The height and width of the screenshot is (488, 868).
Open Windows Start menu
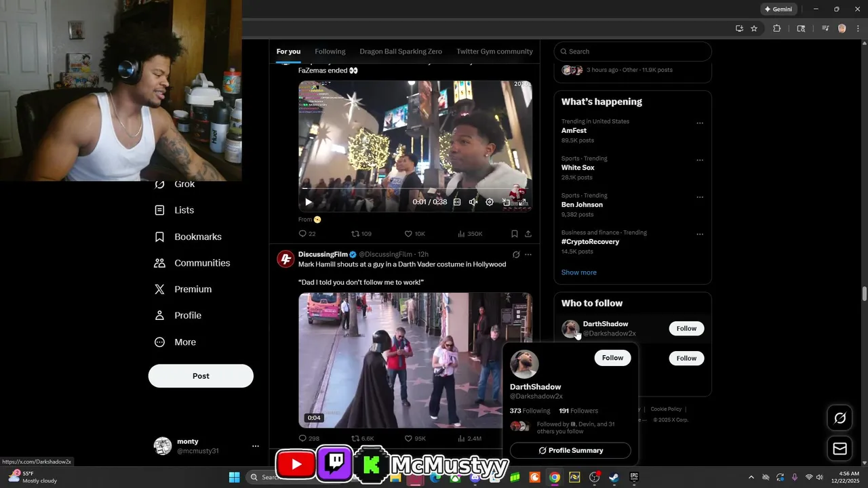coord(234,477)
